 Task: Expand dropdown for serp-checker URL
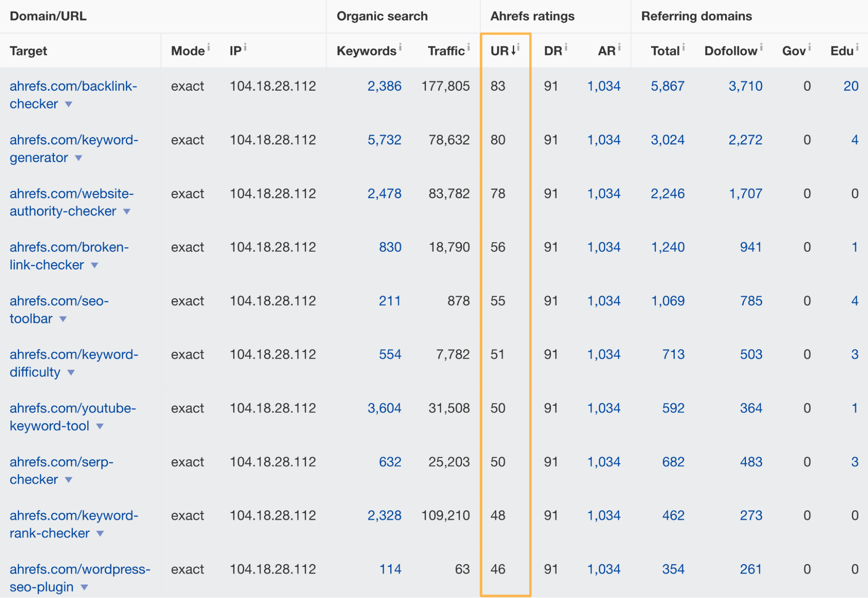[x=69, y=480]
